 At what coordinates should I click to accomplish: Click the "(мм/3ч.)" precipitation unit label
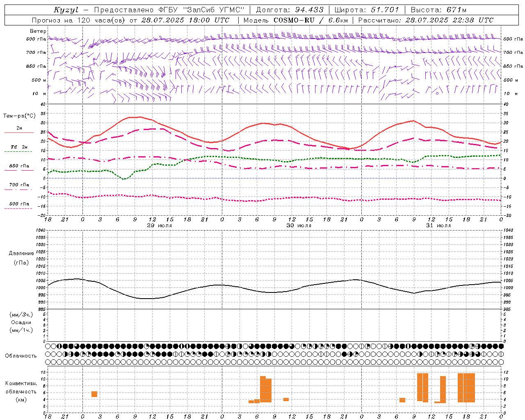[21, 315]
